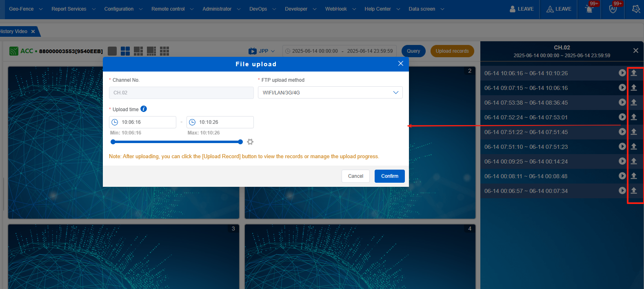This screenshot has height=289, width=644.
Task: Click the Upload time info icon
Action: 144,109
